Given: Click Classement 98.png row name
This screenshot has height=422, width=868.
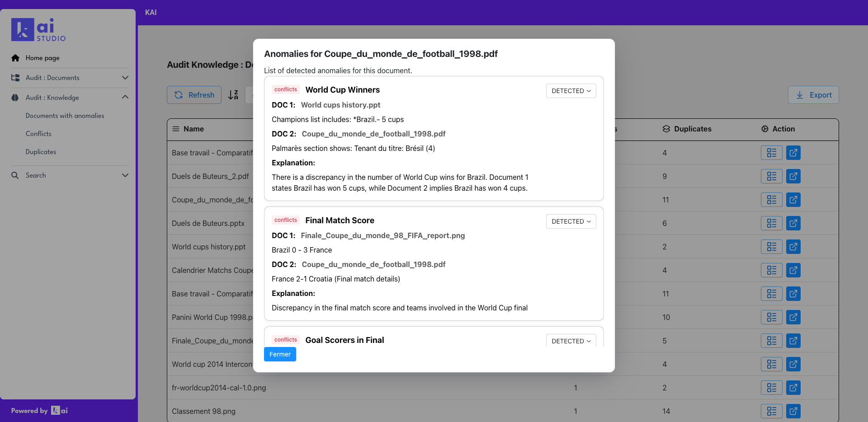Looking at the screenshot, I should (x=203, y=411).
